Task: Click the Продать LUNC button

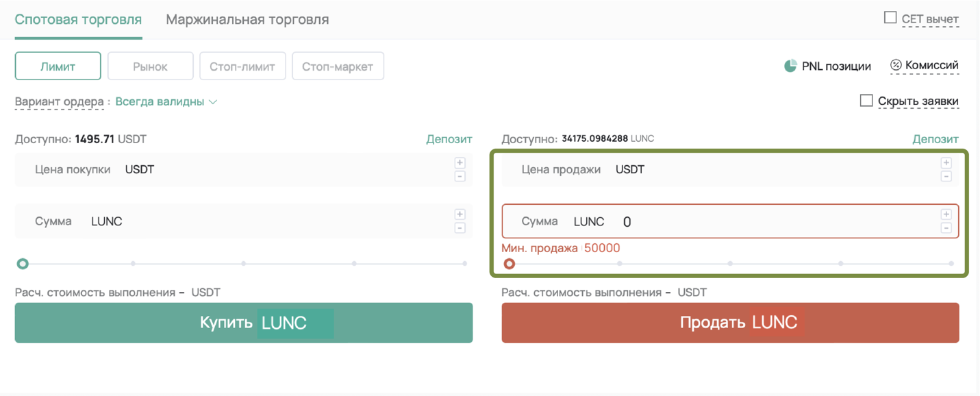Action: point(730,323)
